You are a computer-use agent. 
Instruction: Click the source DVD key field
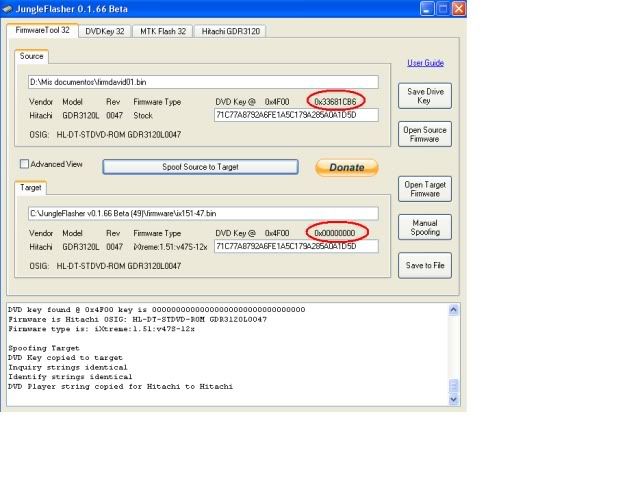296,115
